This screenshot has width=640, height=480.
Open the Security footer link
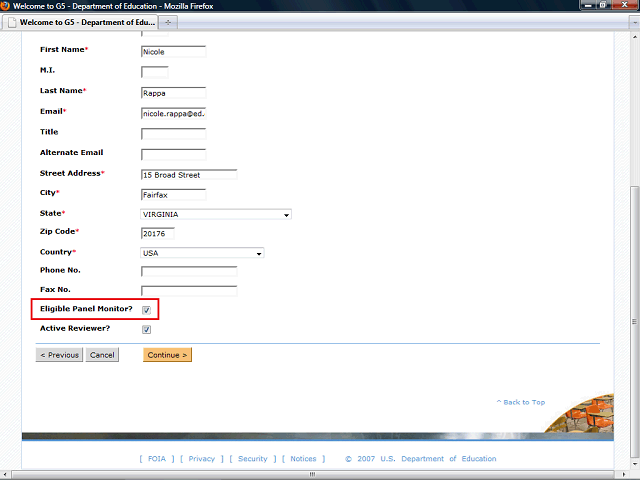[253, 459]
